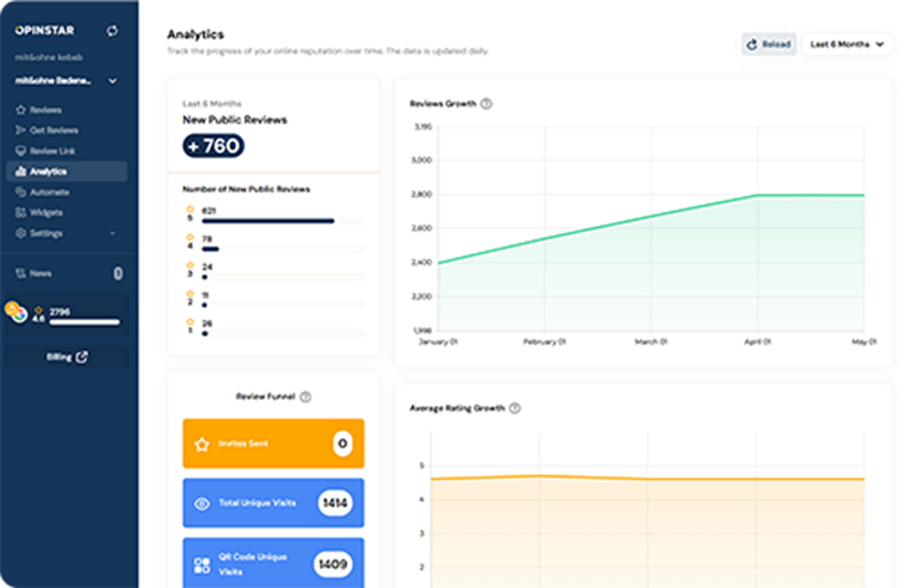Click the Analytics page heading

[x=196, y=35]
